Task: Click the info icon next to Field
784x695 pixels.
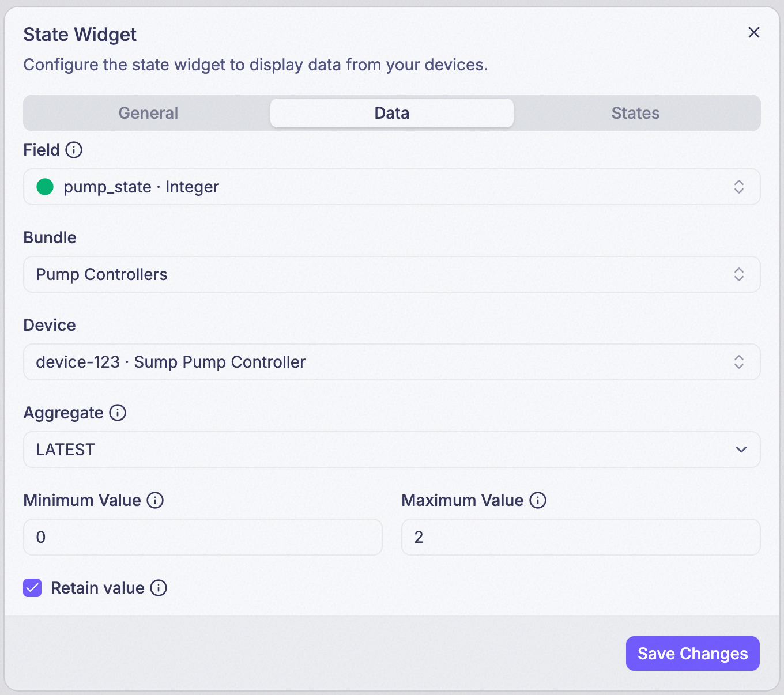Action: pos(74,150)
